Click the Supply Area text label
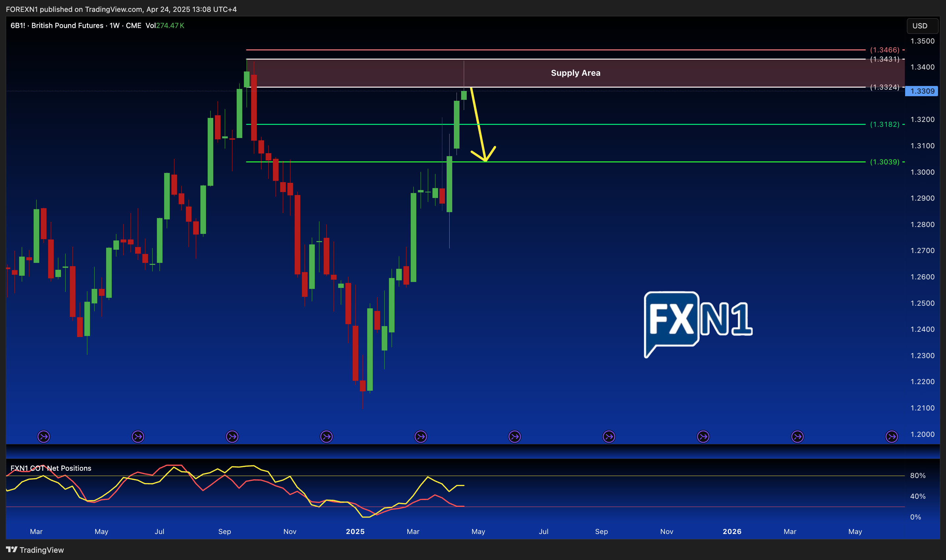Screen dimensions: 946x560 (576, 73)
